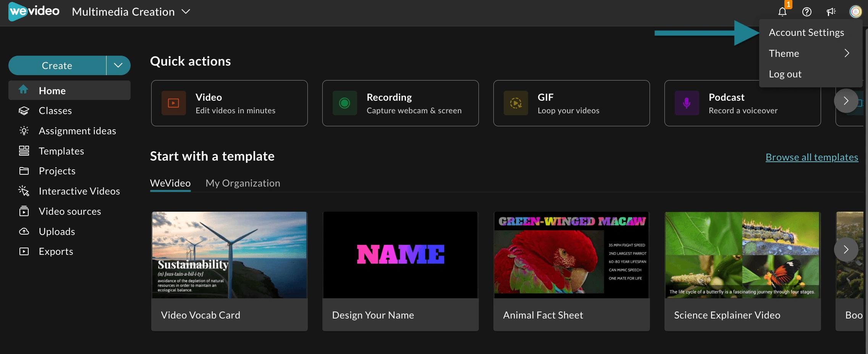Click the Assignment ideas lightbulb icon
868x354 pixels.
[24, 131]
